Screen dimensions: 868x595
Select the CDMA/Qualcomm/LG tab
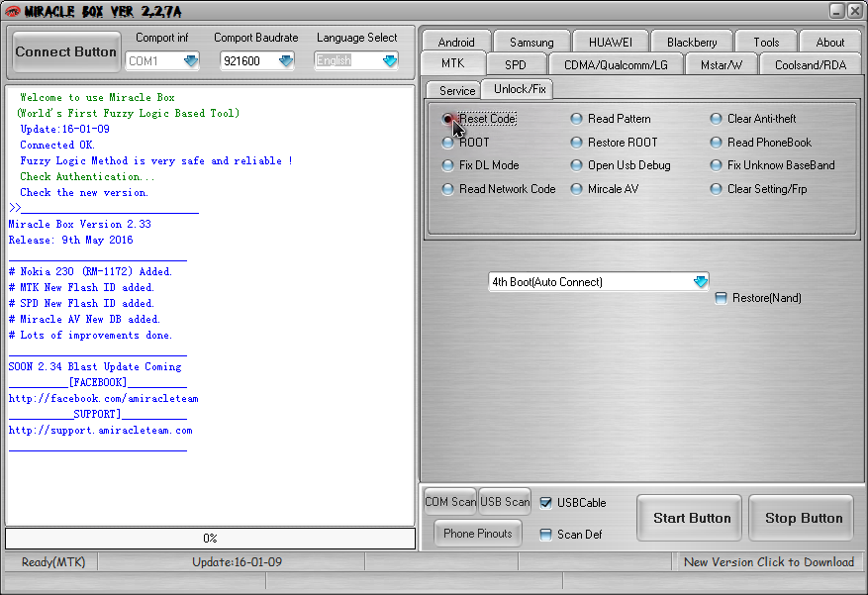point(616,64)
